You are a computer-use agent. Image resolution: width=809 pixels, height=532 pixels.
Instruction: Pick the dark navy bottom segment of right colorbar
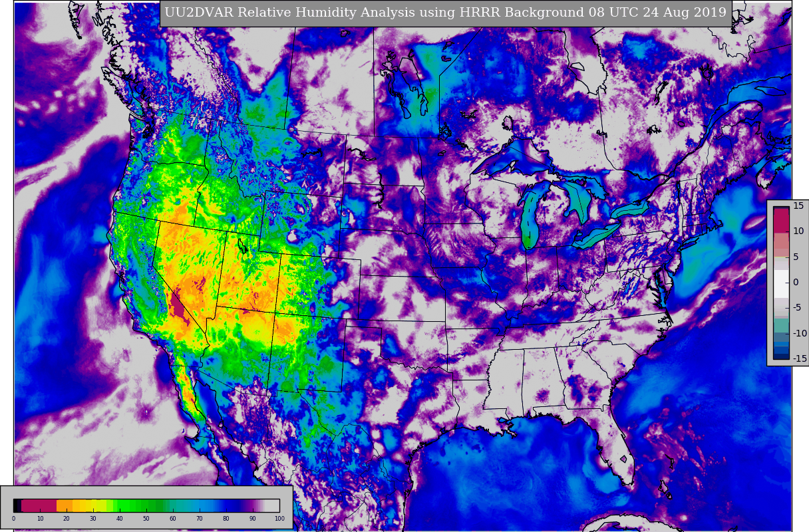click(x=781, y=356)
